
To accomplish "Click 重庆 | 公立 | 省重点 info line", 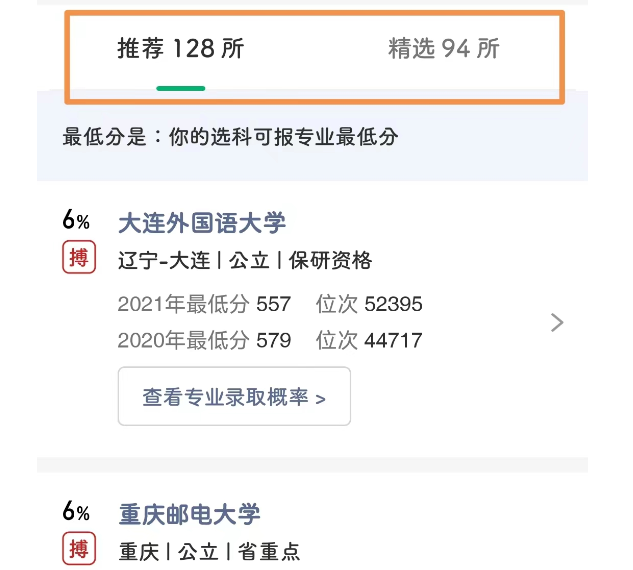I will [209, 551].
